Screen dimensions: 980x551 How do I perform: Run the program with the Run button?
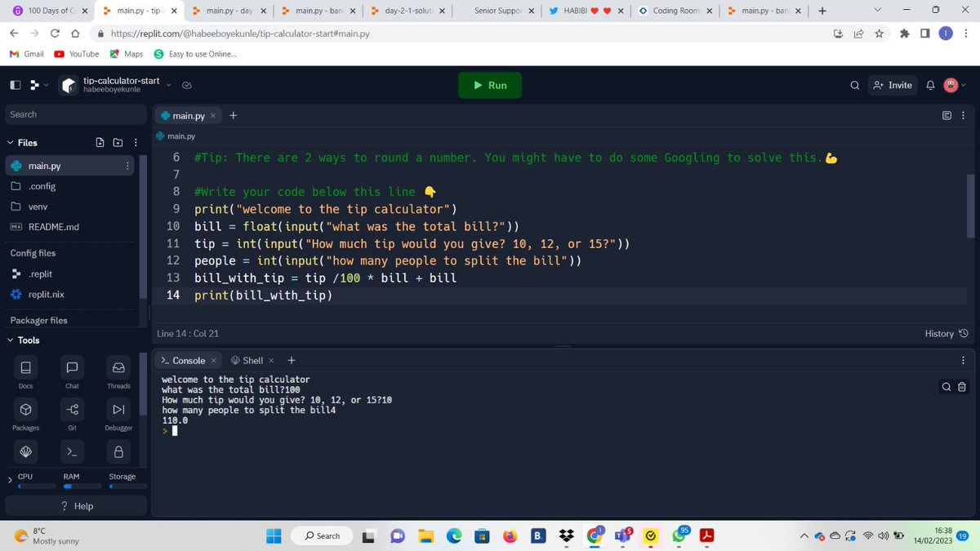490,85
